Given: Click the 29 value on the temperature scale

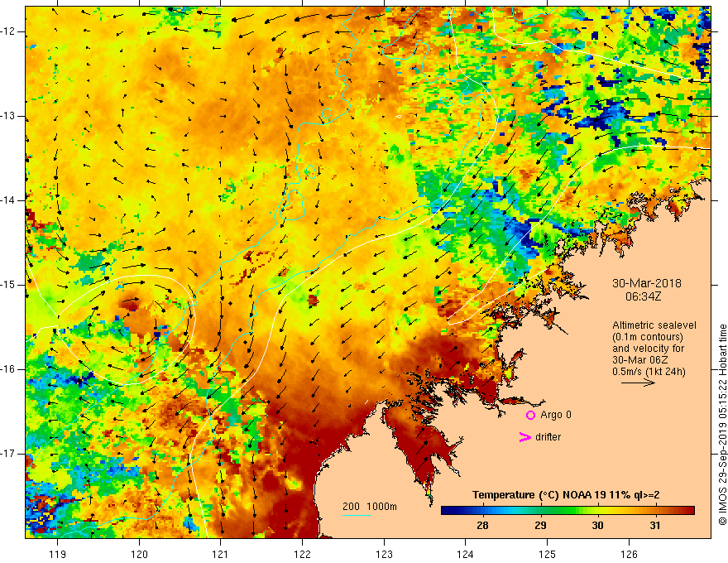Looking at the screenshot, I should (x=540, y=526).
